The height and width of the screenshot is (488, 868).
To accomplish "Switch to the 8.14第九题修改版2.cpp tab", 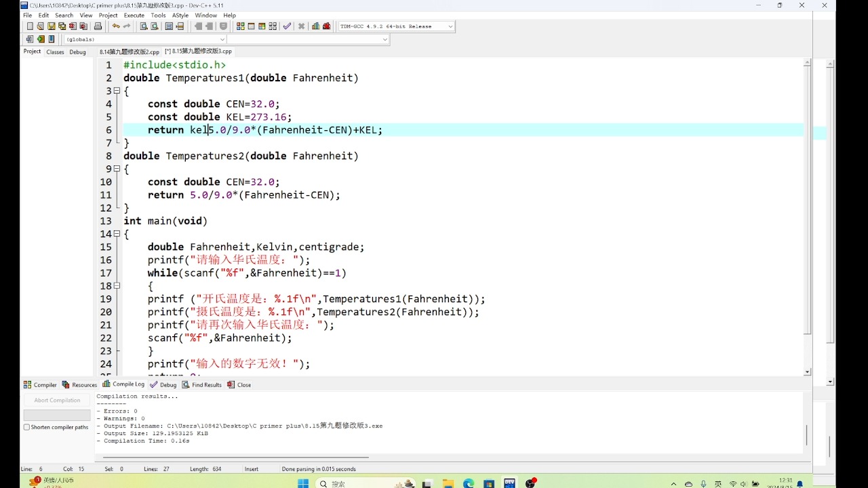I will [x=130, y=52].
